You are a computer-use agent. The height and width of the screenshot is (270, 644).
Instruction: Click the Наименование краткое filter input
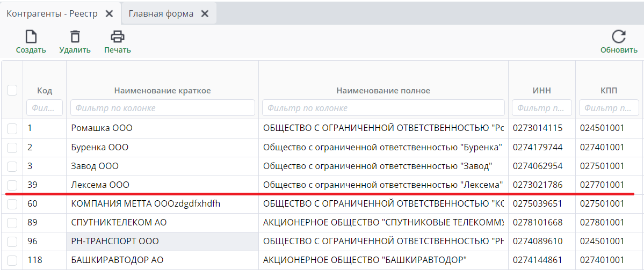click(x=162, y=108)
